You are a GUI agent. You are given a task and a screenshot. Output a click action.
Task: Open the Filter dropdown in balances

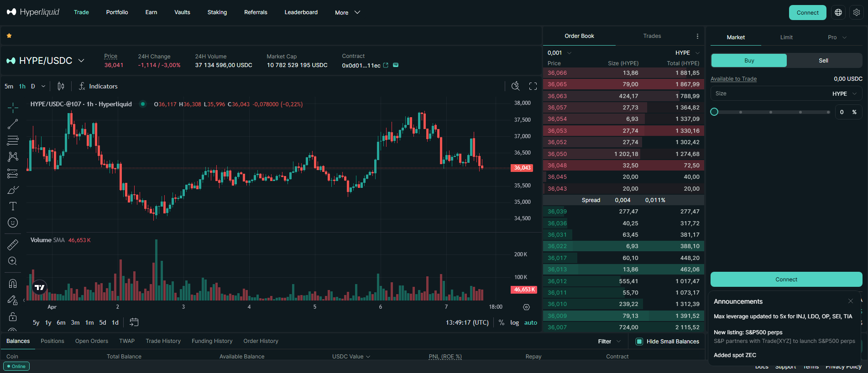tap(609, 342)
